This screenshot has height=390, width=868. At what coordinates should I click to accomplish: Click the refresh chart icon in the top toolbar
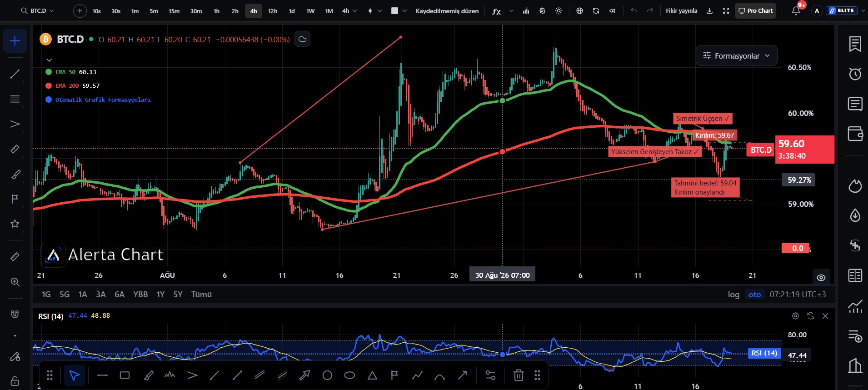coord(596,11)
